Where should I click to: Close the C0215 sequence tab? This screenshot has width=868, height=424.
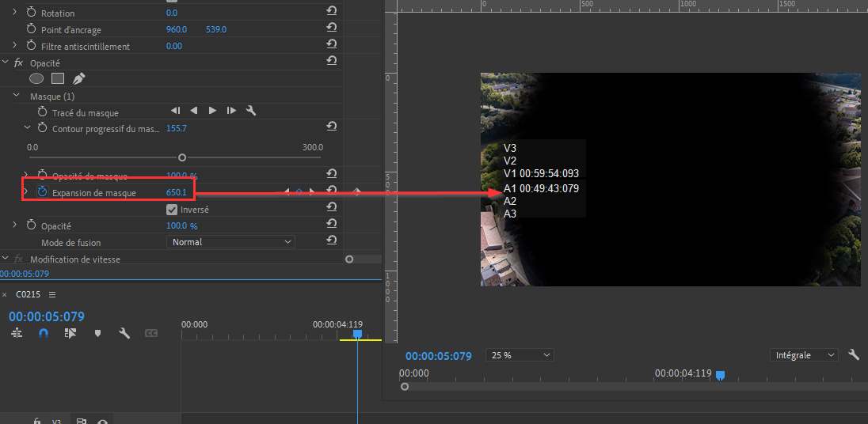point(5,294)
